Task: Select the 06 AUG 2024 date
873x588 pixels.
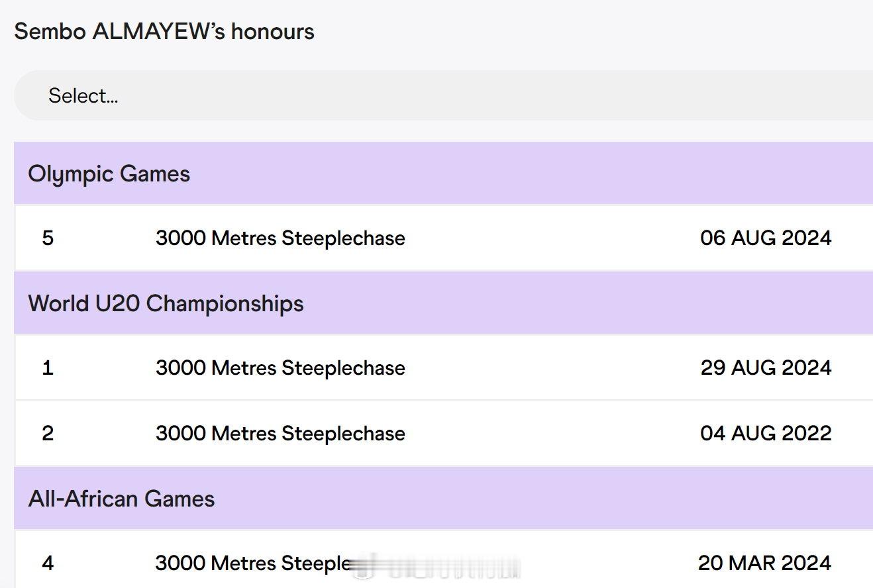Action: pos(766,238)
